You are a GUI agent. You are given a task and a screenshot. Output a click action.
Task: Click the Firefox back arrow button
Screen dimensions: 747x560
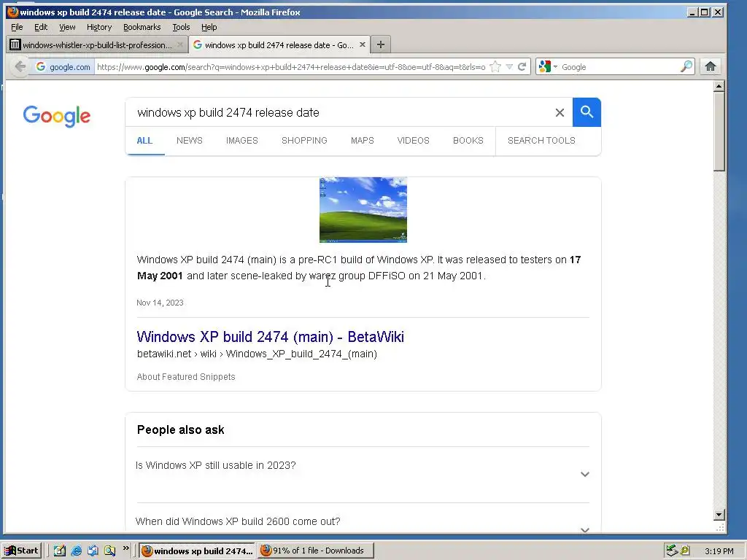(20, 66)
